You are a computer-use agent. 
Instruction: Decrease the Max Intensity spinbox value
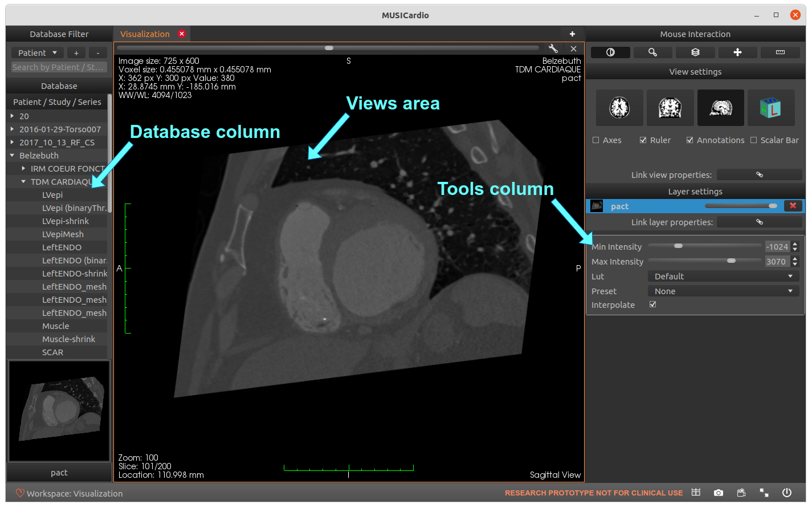[x=795, y=265]
